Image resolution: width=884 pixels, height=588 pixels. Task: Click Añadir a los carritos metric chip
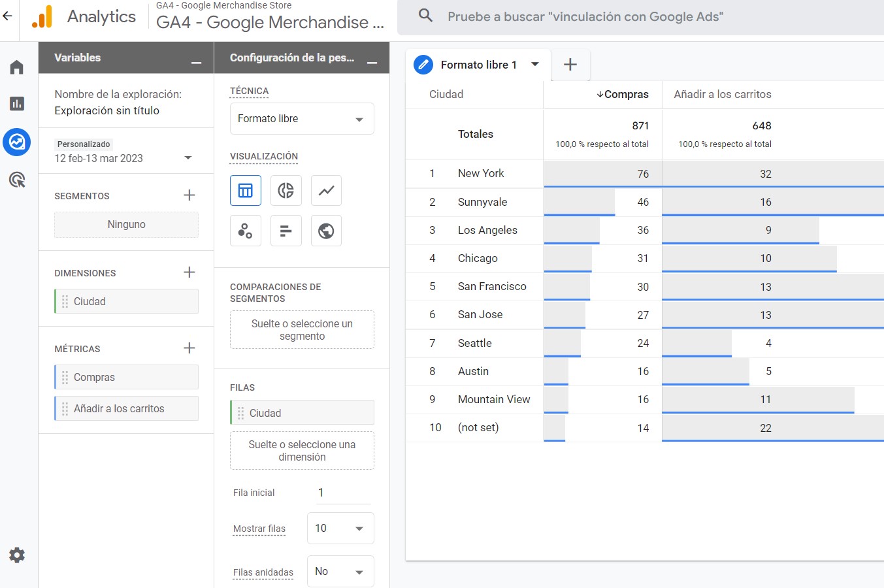point(126,408)
